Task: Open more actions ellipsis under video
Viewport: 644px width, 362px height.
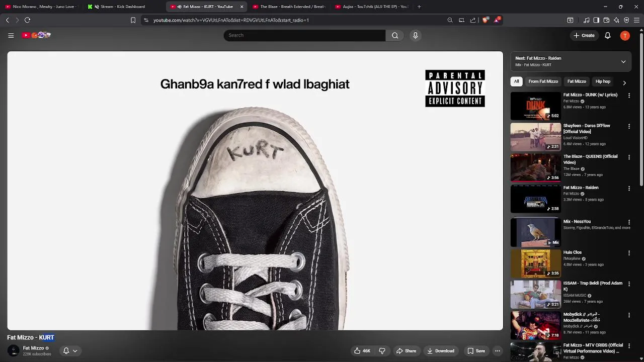Action: 498,351
